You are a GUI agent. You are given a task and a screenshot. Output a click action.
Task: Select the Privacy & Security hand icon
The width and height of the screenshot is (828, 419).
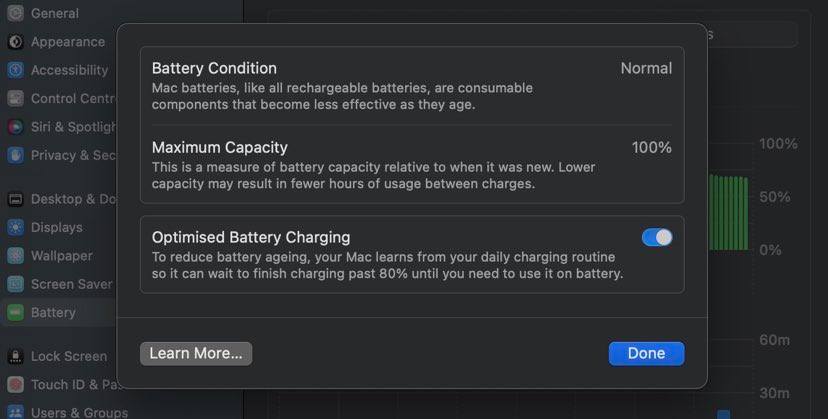click(x=15, y=155)
